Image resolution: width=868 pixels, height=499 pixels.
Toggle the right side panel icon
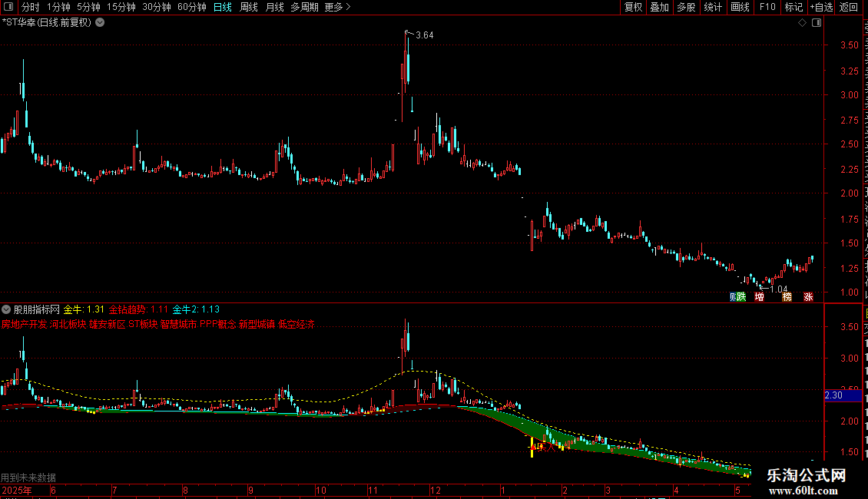tap(817, 23)
